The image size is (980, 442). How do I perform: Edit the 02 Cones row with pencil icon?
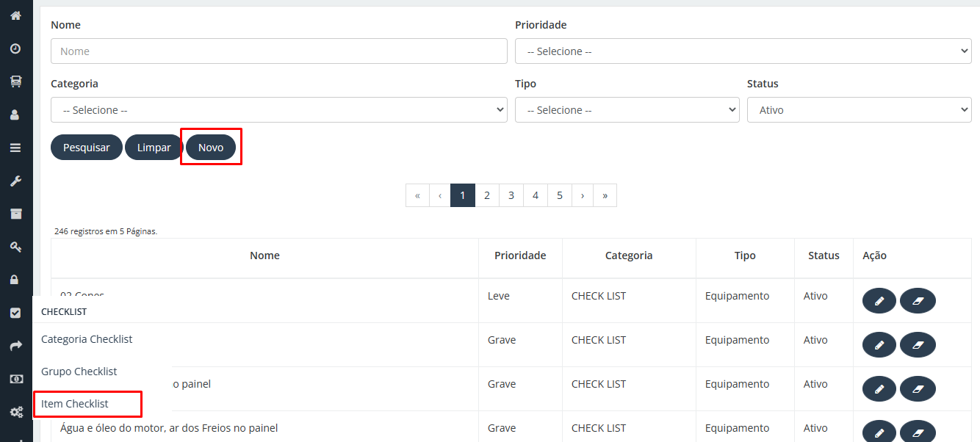point(879,301)
